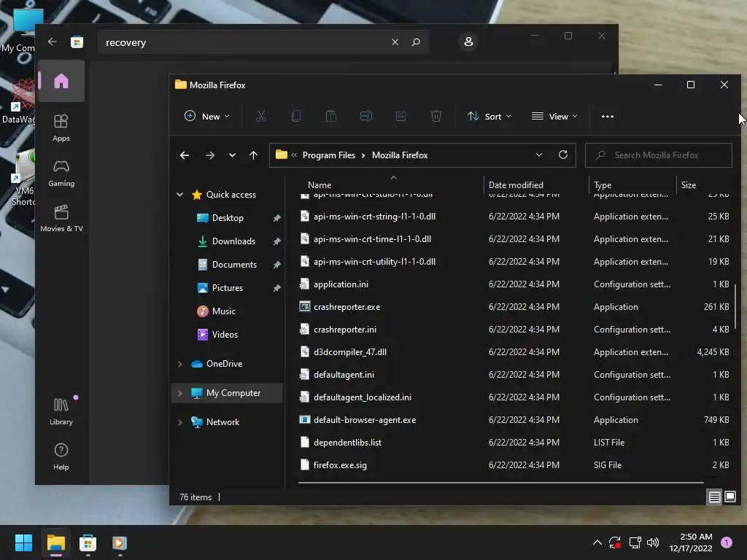
Task: Expand the OneDrive tree node
Action: tap(180, 364)
